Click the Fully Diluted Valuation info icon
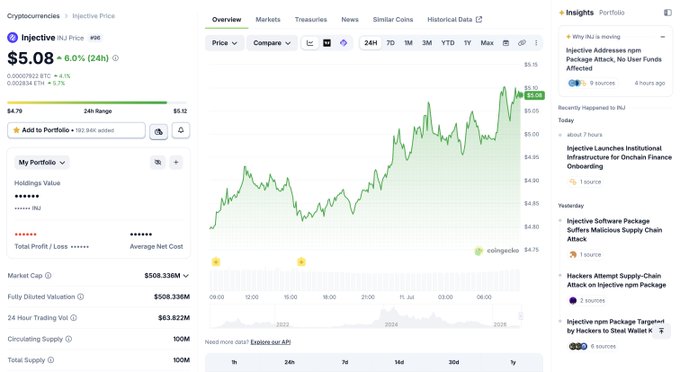The image size is (680, 372). point(81,297)
